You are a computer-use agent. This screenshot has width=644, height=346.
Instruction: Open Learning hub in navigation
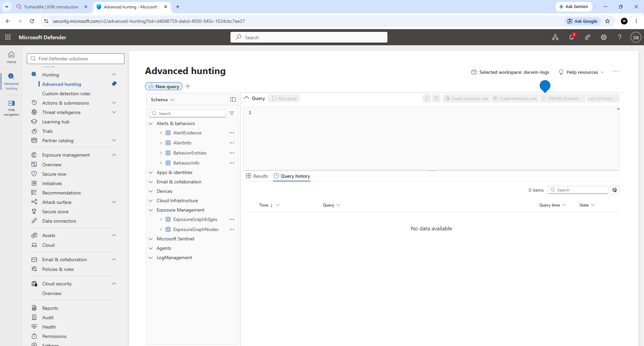click(x=56, y=122)
